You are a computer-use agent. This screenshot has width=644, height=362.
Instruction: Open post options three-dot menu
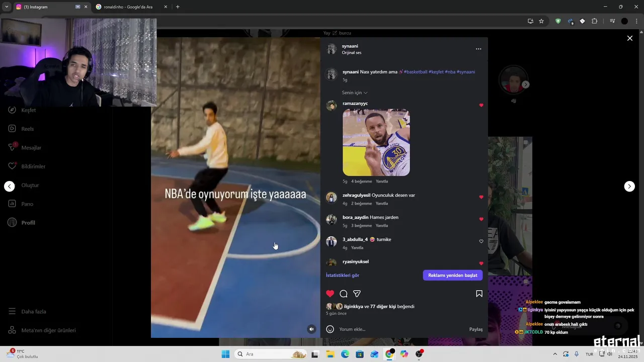478,49
